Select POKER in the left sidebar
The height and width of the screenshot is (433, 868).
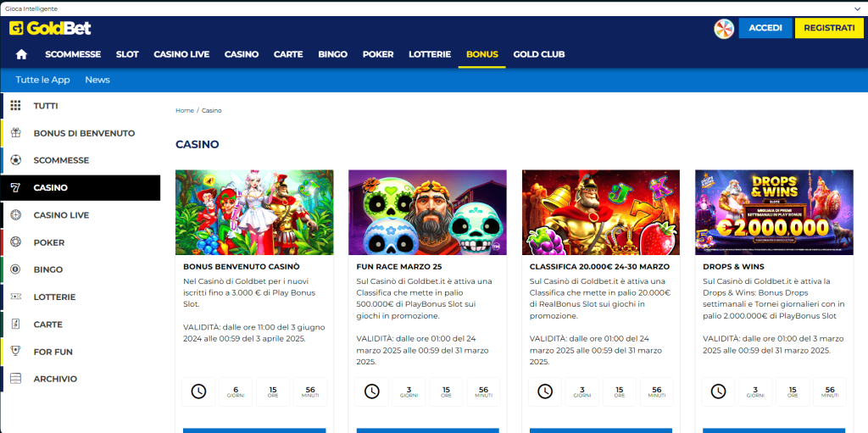click(x=81, y=242)
